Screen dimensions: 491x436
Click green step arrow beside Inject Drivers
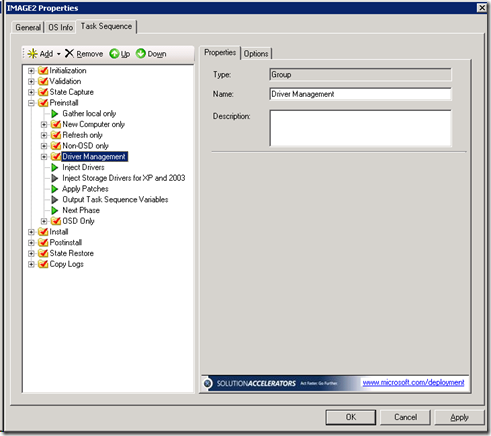55,167
